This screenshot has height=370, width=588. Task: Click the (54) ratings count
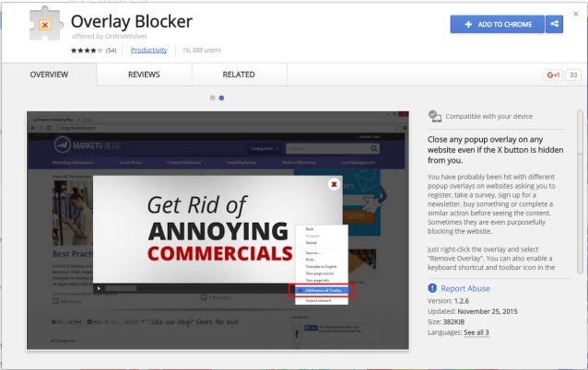point(111,51)
